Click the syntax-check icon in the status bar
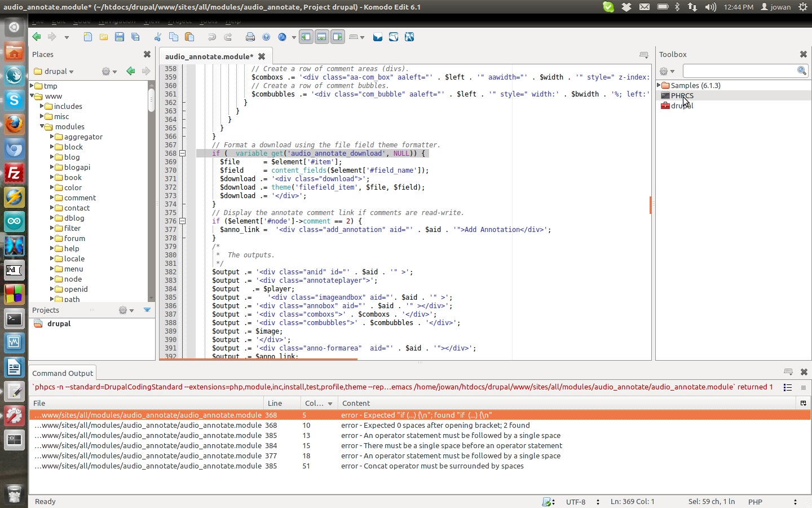Screen dimensions: 812x508 tap(546, 502)
